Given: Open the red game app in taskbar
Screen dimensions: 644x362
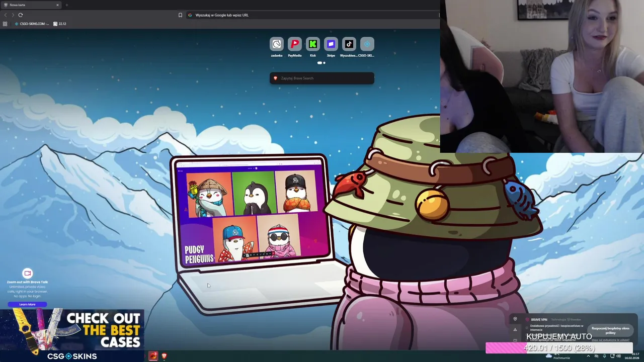Looking at the screenshot, I should point(153,356).
